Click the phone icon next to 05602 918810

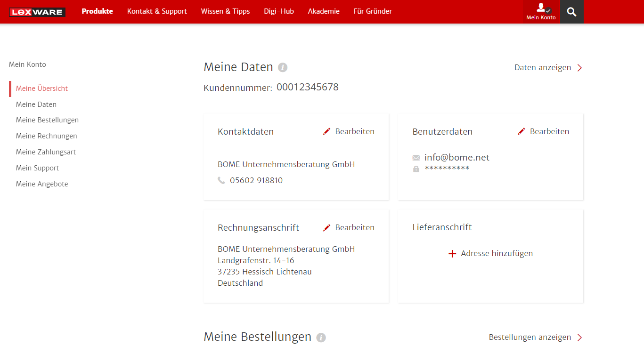pos(221,180)
